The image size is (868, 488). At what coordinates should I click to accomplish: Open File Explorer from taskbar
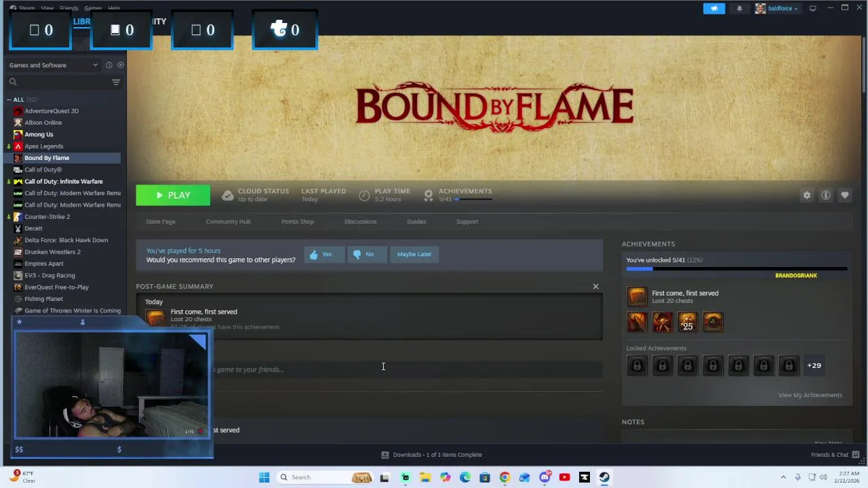tap(425, 477)
